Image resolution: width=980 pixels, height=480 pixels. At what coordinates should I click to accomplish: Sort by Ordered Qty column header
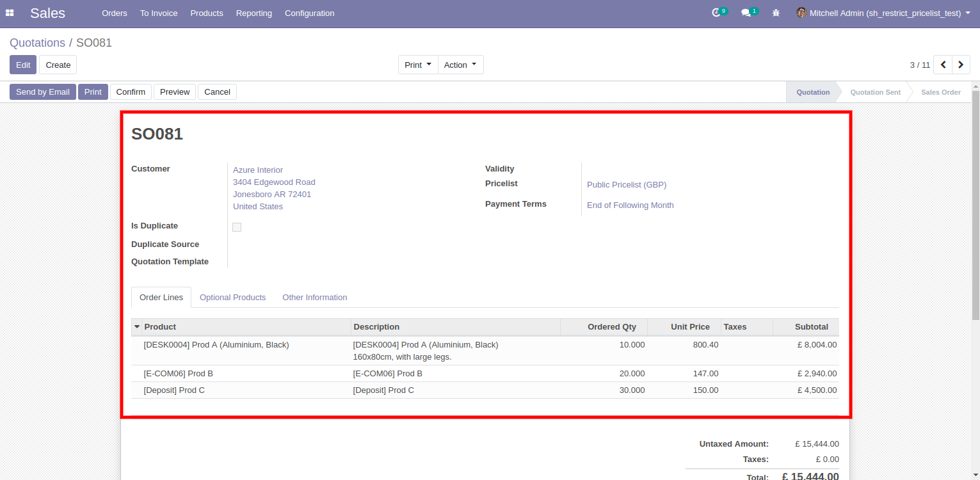coord(604,326)
